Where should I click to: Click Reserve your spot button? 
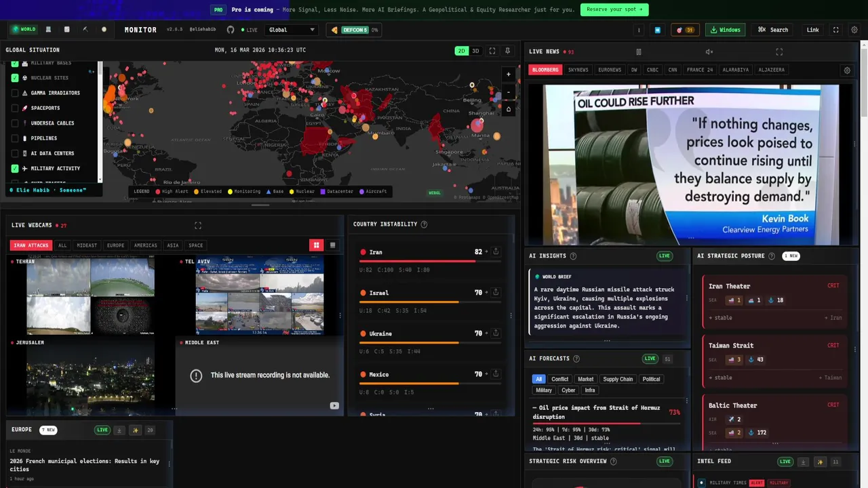pos(614,9)
